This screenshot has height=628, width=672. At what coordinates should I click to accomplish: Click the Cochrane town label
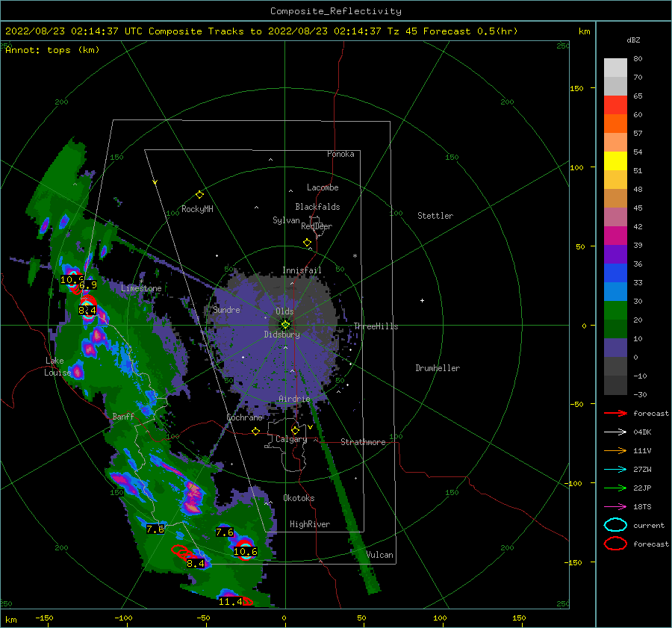coord(244,417)
